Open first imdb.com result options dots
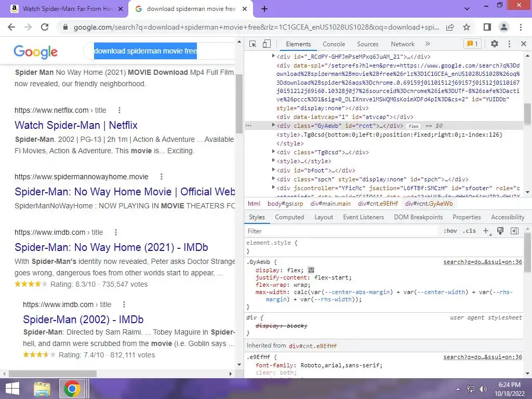532x399 pixels. coord(116,232)
